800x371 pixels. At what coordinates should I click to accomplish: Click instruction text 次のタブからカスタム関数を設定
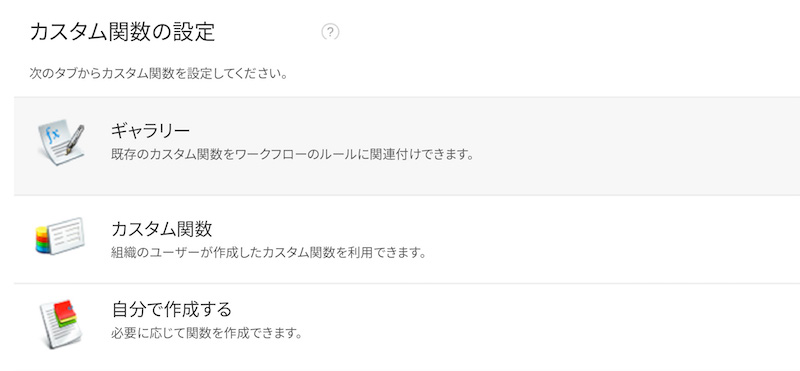pyautogui.click(x=158, y=73)
